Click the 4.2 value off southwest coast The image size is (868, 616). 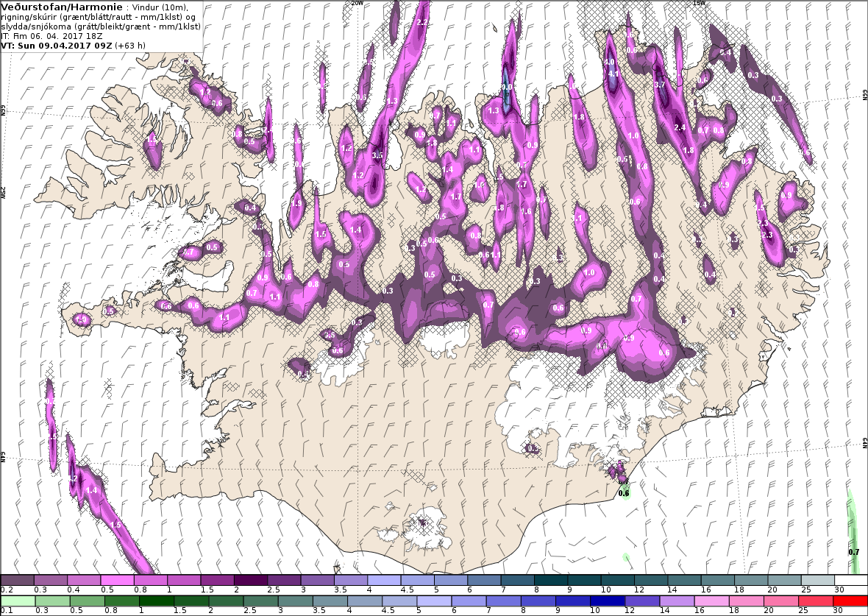pyautogui.click(x=73, y=478)
